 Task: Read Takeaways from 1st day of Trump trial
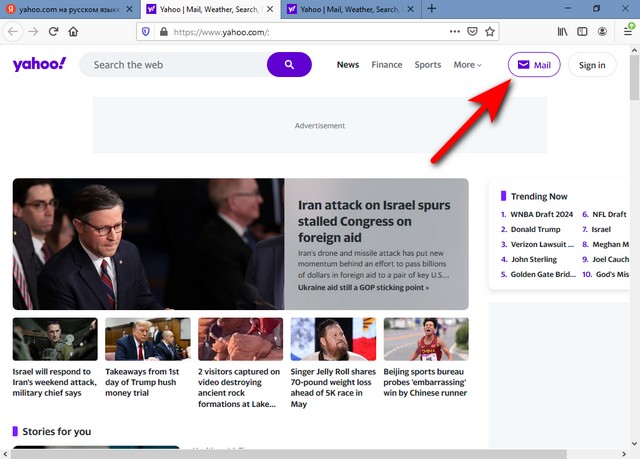point(142,382)
